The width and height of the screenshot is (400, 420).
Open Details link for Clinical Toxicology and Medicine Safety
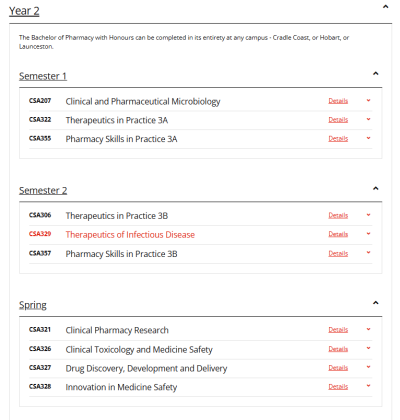pyautogui.click(x=338, y=349)
